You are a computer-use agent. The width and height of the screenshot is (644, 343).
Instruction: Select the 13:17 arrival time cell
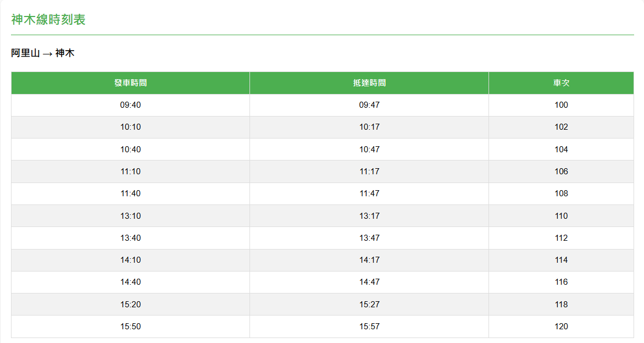369,216
